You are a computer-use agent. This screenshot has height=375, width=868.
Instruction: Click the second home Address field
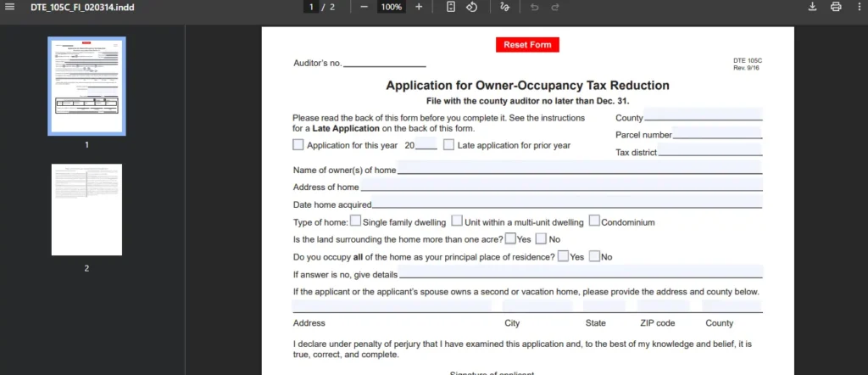click(x=392, y=305)
